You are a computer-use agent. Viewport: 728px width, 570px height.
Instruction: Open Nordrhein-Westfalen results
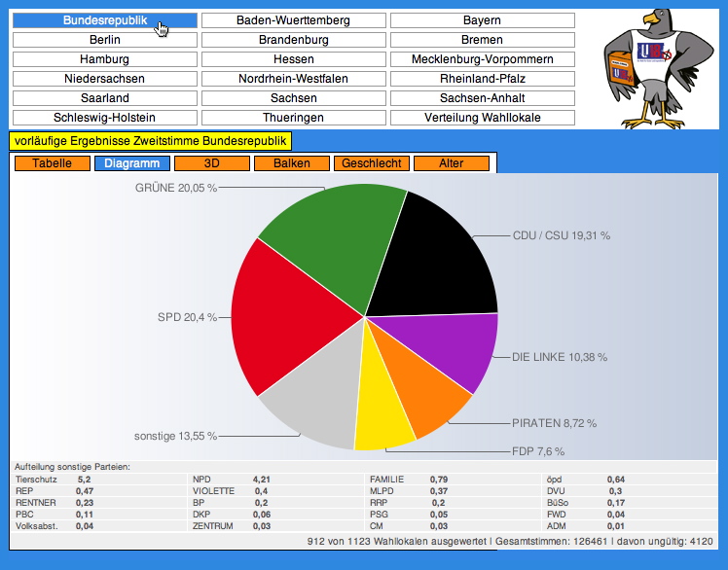(x=293, y=79)
